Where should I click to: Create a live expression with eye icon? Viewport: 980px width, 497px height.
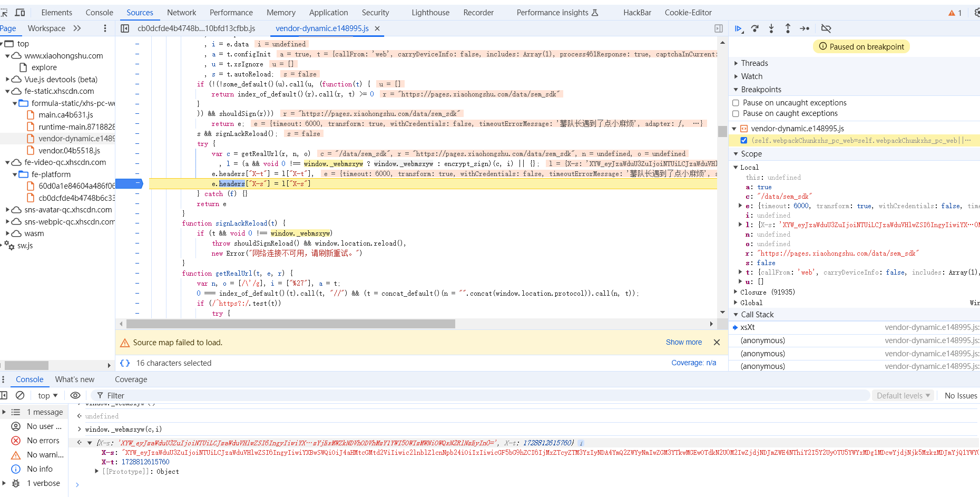pyautogui.click(x=75, y=395)
